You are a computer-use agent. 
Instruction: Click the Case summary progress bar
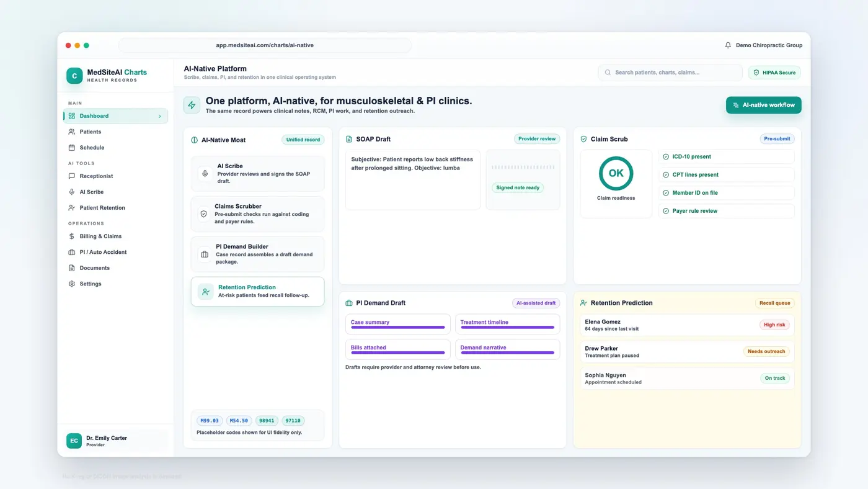(x=398, y=327)
